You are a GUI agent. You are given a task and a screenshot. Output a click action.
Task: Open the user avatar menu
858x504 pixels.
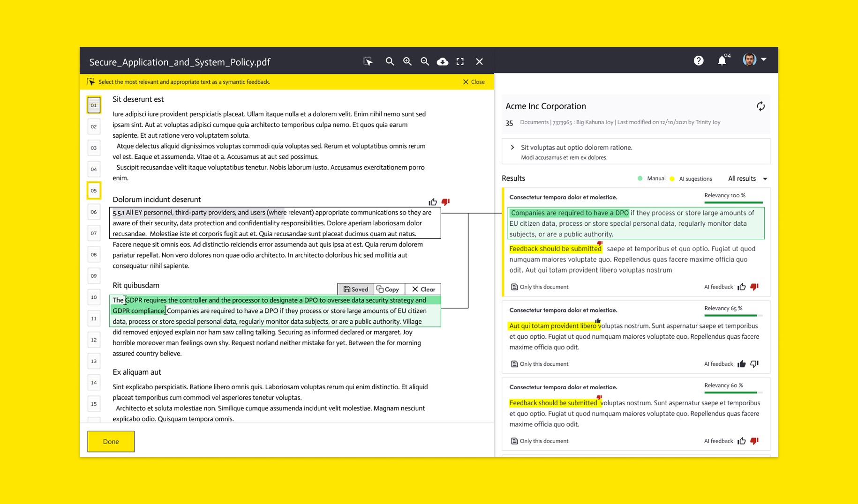754,60
